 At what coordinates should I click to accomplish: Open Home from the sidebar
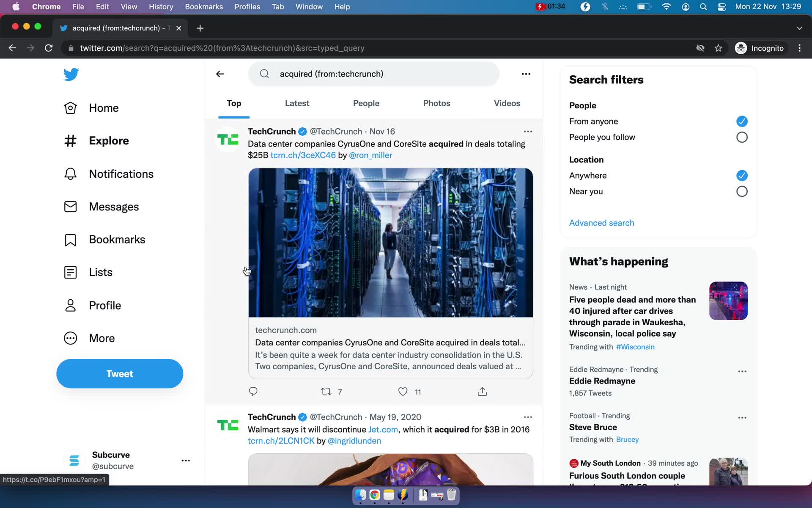[91, 108]
